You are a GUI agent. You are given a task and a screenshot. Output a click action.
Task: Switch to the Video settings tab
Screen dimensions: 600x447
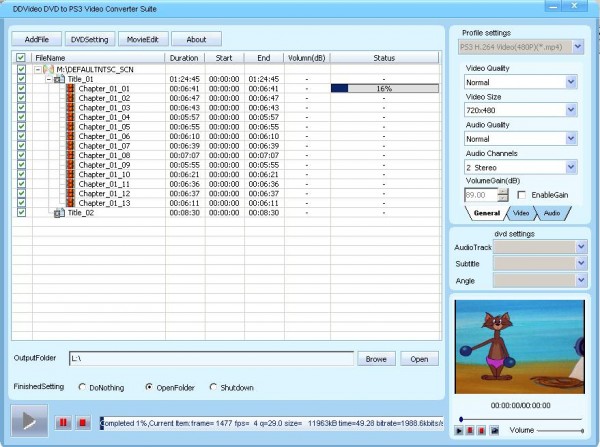(x=521, y=214)
